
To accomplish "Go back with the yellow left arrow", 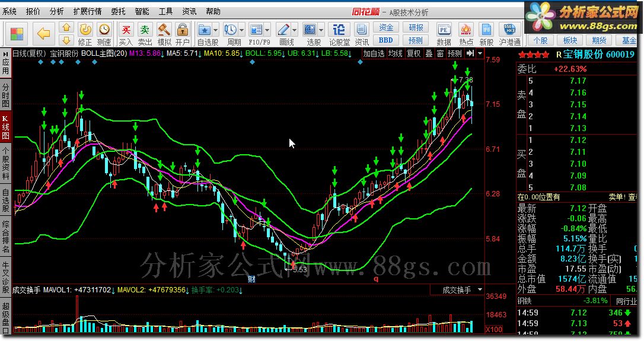I will (43, 34).
